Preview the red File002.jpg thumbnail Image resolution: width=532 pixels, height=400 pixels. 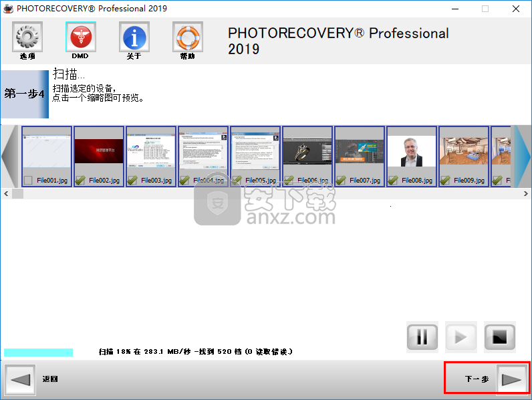click(99, 151)
